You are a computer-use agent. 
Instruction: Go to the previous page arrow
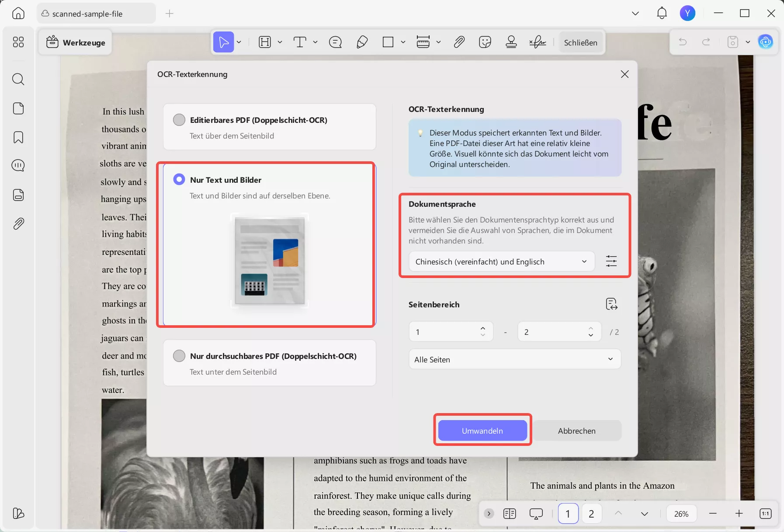click(618, 514)
